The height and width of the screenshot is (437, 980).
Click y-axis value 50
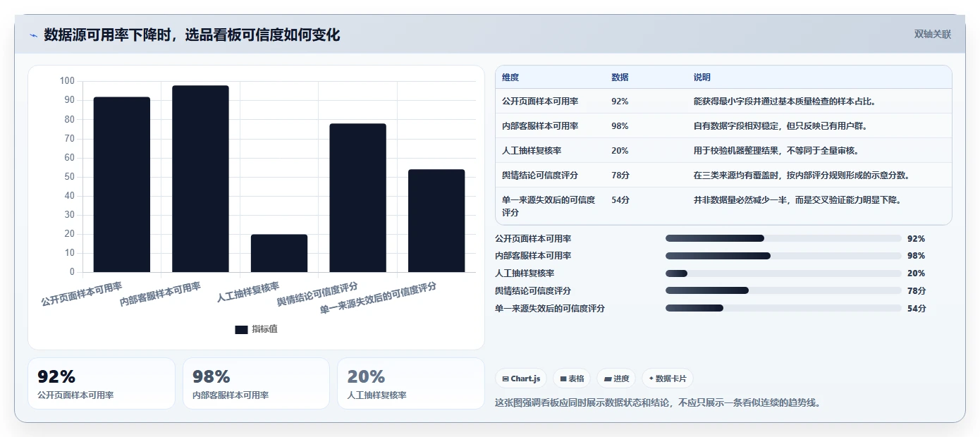tap(69, 177)
